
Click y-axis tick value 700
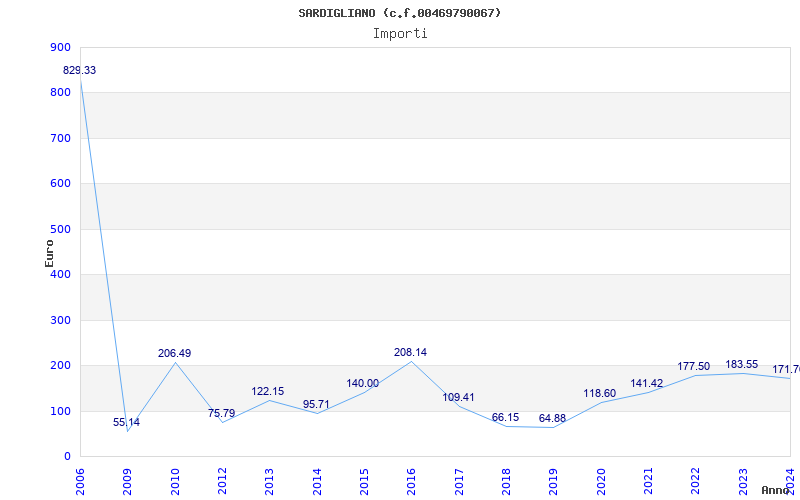[61, 138]
